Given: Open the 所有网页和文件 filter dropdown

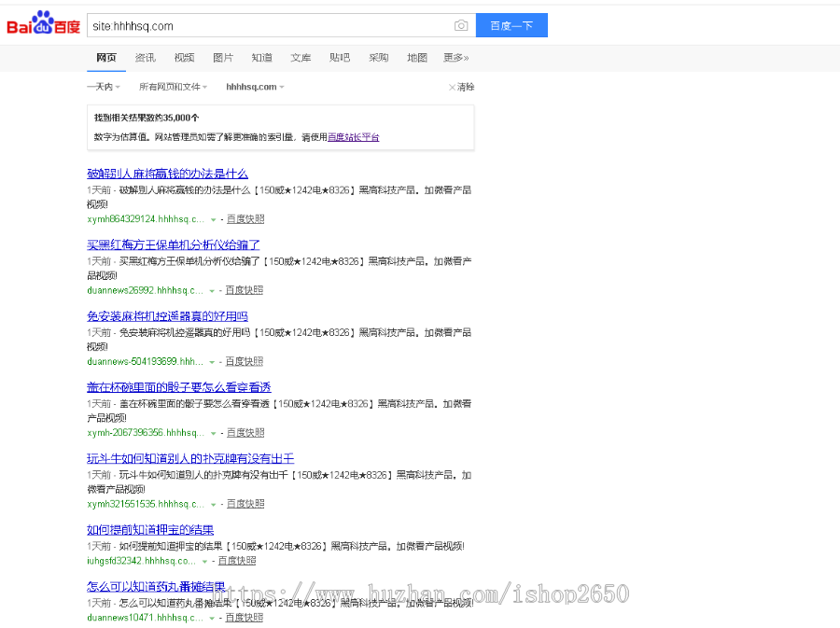Looking at the screenshot, I should point(173,87).
